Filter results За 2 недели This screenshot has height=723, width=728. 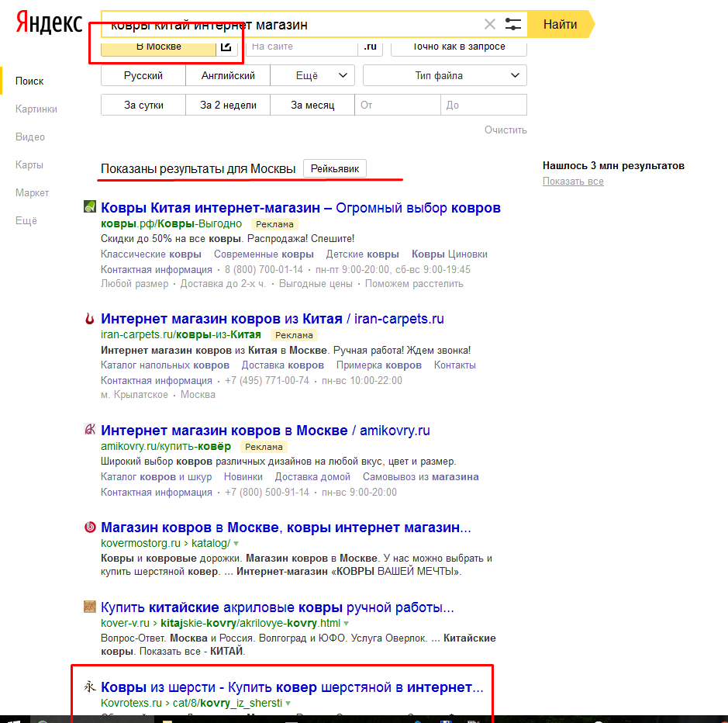click(228, 105)
